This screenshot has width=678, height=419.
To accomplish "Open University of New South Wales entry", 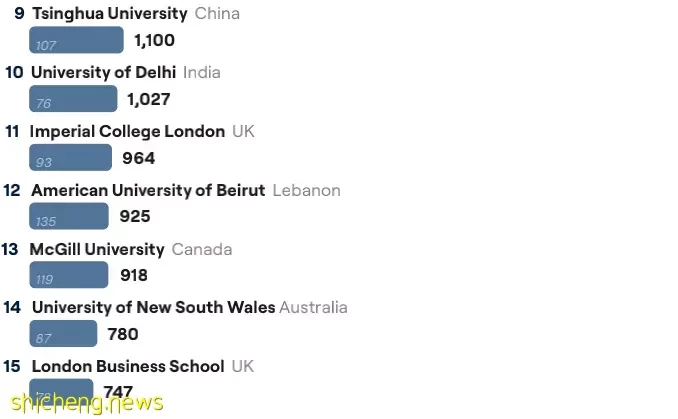I will pyautogui.click(x=154, y=307).
